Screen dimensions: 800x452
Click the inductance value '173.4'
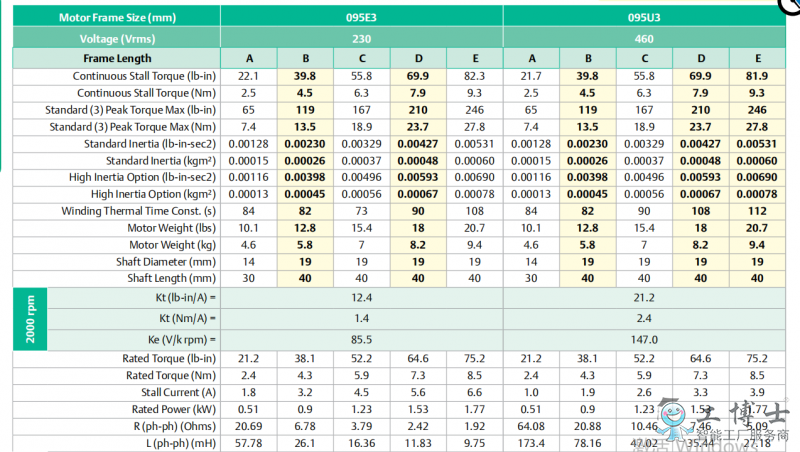(x=531, y=443)
